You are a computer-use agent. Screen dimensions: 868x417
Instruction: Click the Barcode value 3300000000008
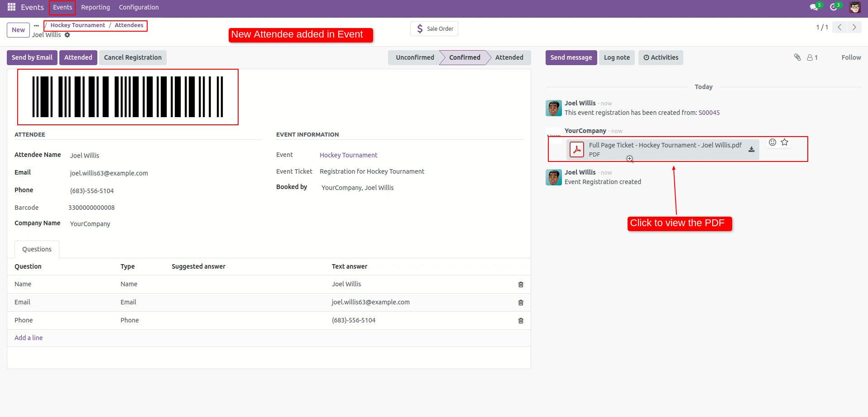91,208
